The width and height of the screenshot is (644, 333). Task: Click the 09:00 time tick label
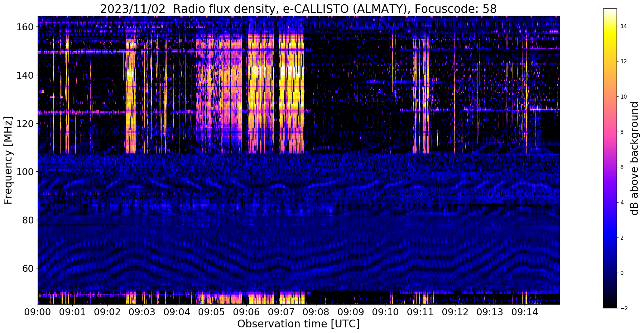(x=38, y=311)
